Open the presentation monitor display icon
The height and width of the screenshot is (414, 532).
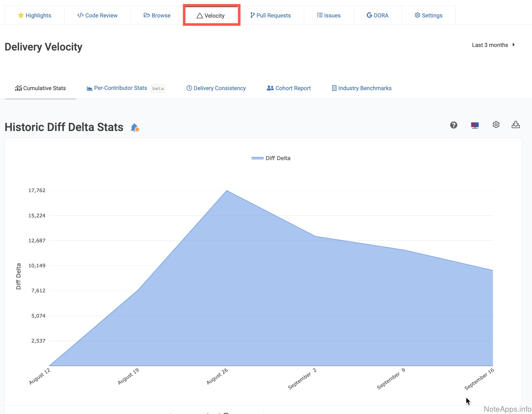pos(475,125)
